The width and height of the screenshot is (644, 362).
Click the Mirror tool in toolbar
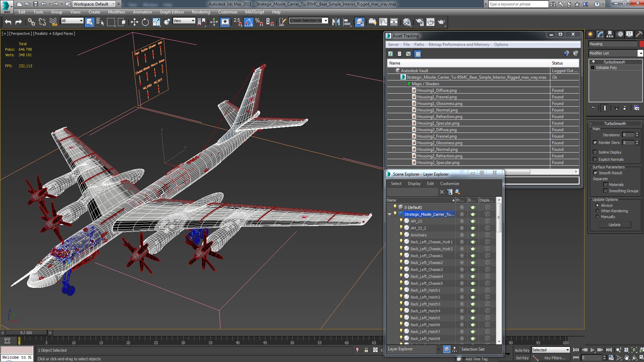pos(336,22)
